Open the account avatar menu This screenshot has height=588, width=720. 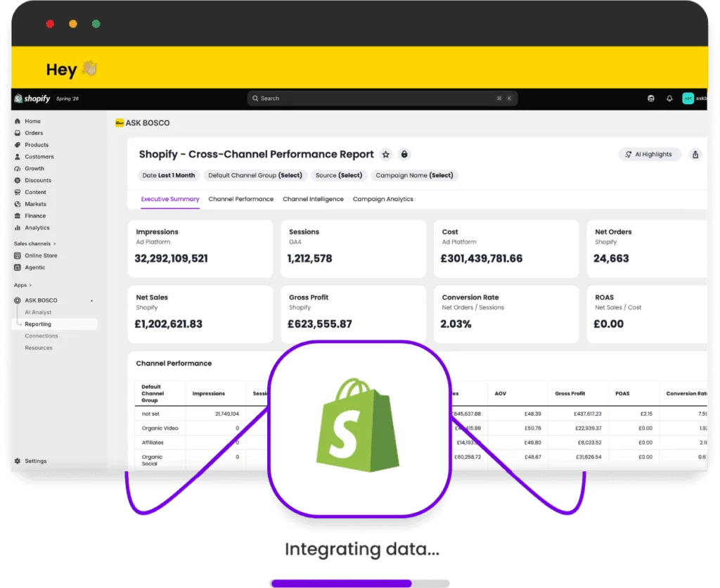click(688, 98)
